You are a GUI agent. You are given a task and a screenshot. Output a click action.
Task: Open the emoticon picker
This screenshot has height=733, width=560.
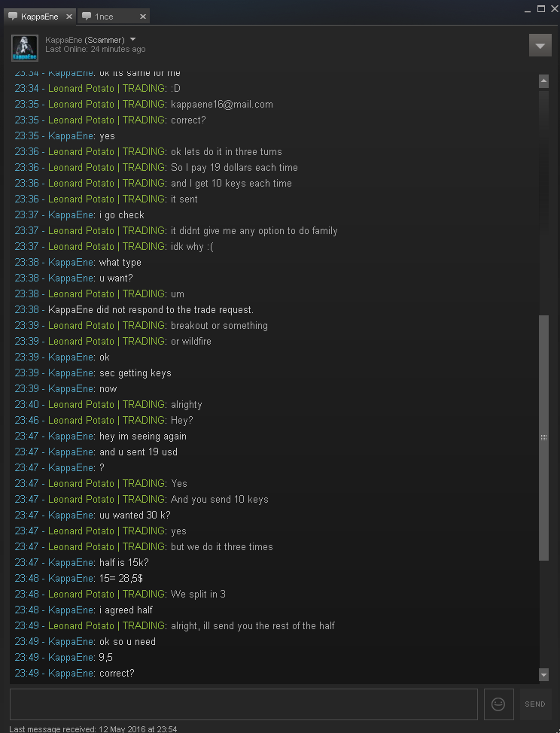pyautogui.click(x=499, y=704)
